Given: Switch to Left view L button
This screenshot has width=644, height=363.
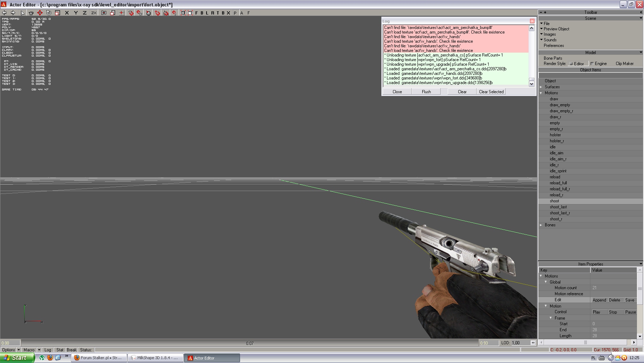Looking at the screenshot, I should pos(207,13).
